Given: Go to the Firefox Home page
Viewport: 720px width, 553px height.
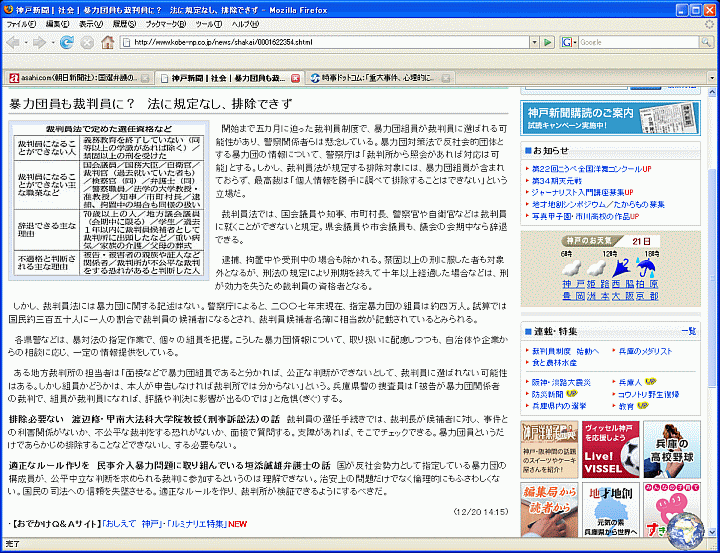Looking at the screenshot, I should [107, 42].
